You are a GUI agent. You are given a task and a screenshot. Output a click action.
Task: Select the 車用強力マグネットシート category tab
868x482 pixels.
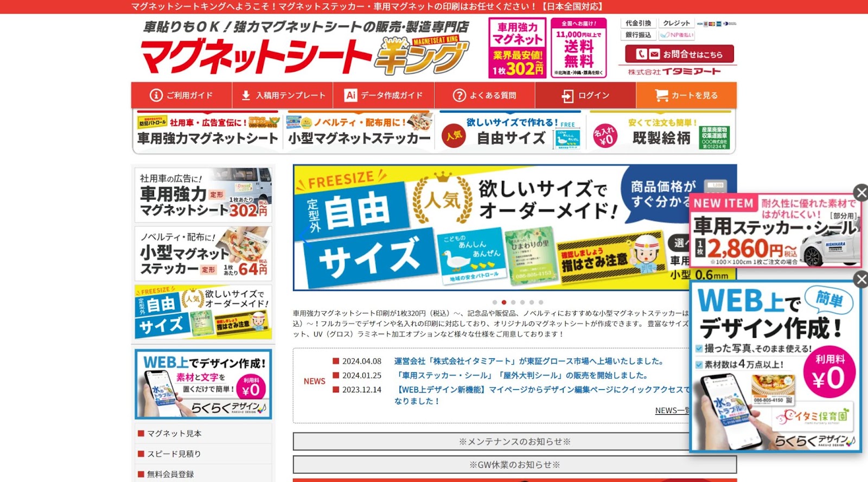[207, 131]
